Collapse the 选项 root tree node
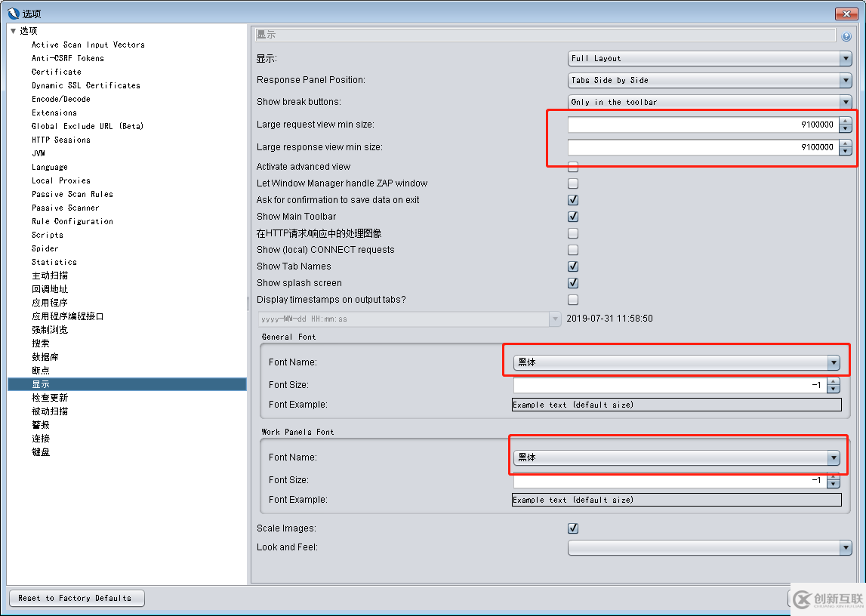The height and width of the screenshot is (616, 866). [x=14, y=31]
